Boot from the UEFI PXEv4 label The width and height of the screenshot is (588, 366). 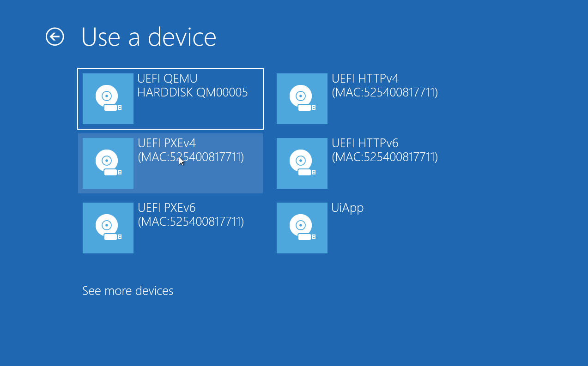[x=167, y=144]
